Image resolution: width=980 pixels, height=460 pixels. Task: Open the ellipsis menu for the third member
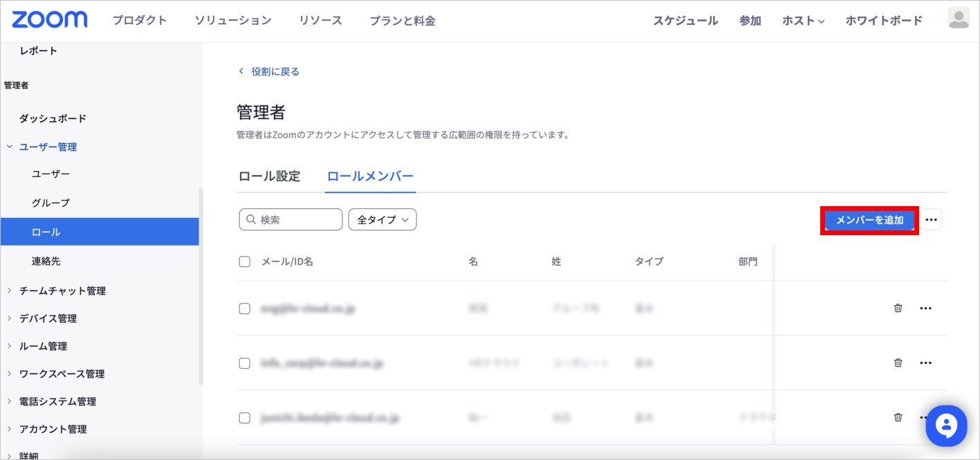(926, 417)
